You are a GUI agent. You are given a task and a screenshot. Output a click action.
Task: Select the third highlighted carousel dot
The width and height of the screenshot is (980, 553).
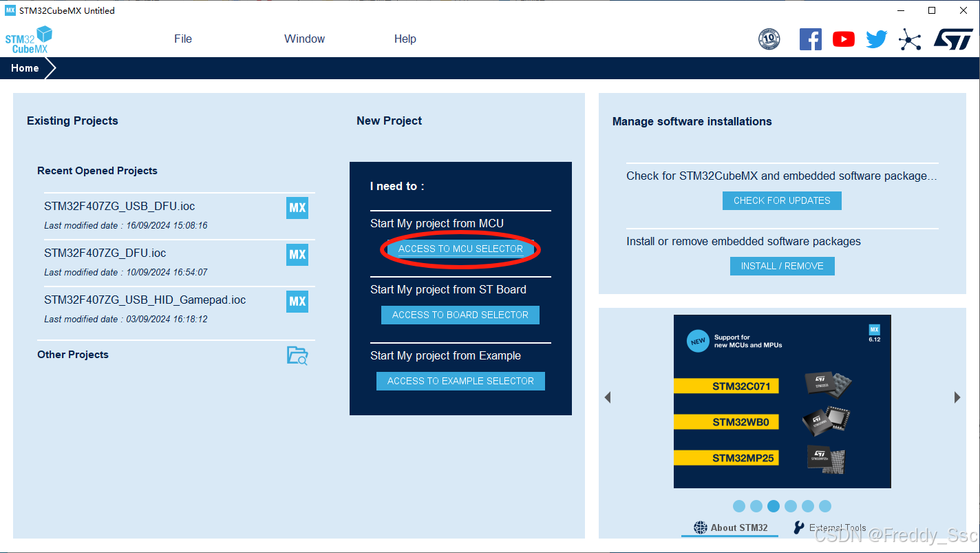[774, 506]
